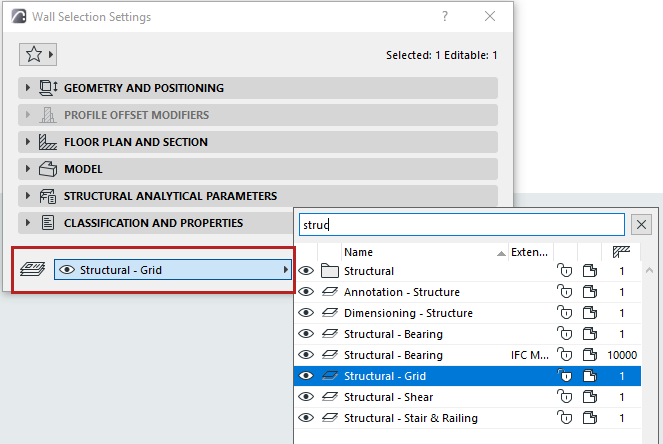The height and width of the screenshot is (444, 663).
Task: Click the lock icon for Structural - Shear
Action: point(565,397)
